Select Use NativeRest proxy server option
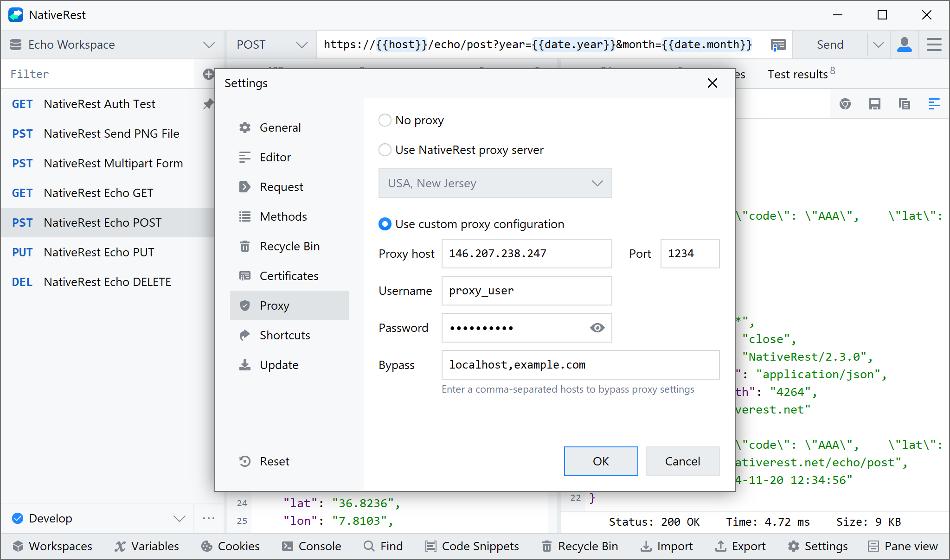950x560 pixels. (x=385, y=150)
